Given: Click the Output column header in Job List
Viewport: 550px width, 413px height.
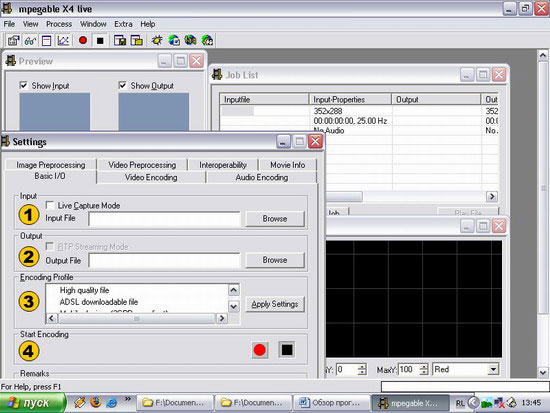Looking at the screenshot, I should (x=436, y=100).
